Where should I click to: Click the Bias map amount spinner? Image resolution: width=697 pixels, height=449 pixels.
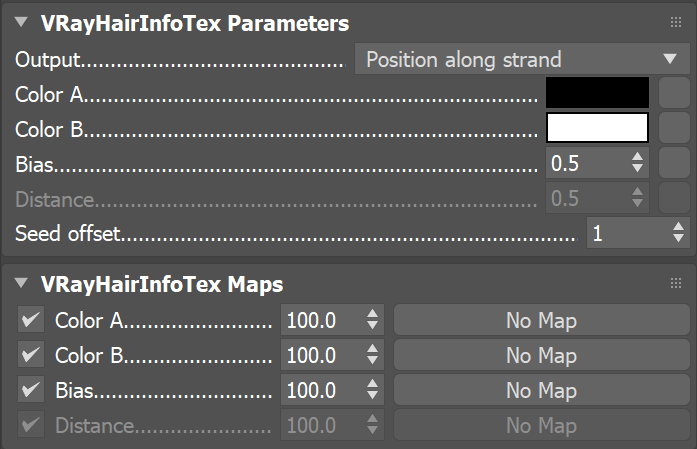point(373,390)
